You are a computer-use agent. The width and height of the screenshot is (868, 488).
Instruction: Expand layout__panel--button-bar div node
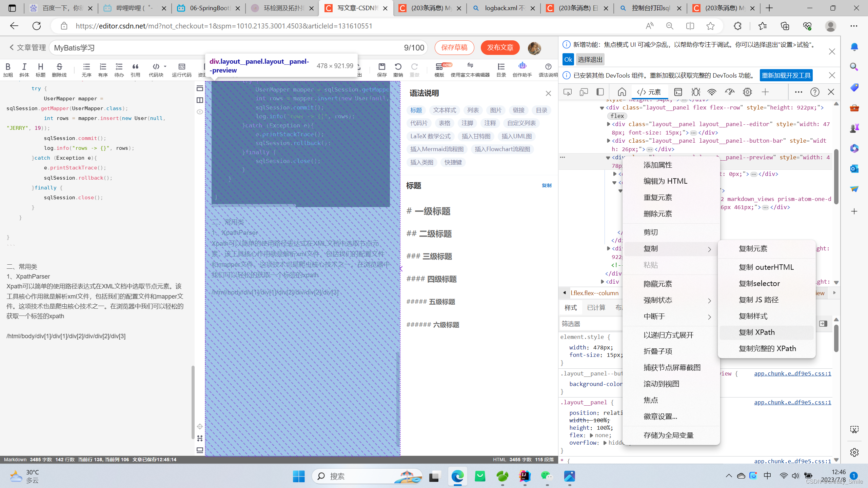coord(609,141)
